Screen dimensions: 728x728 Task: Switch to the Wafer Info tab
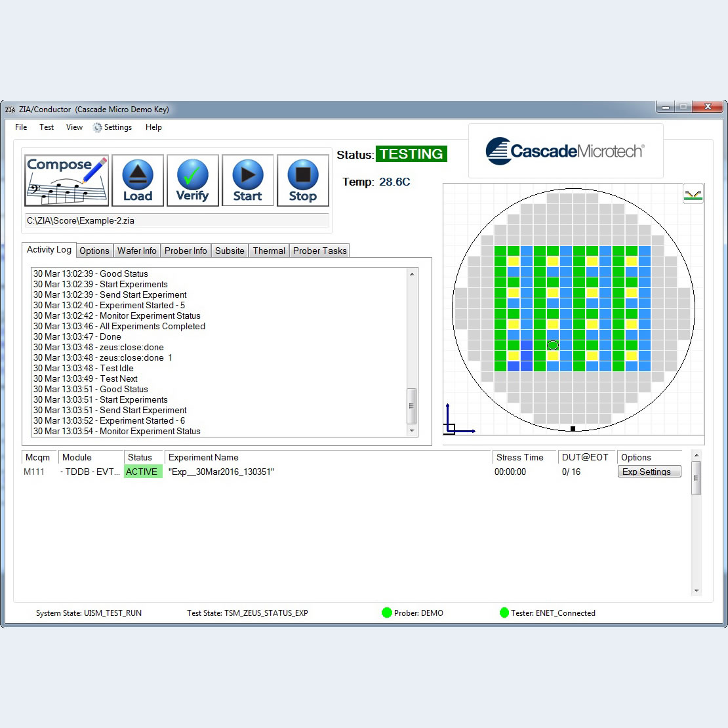tap(137, 251)
